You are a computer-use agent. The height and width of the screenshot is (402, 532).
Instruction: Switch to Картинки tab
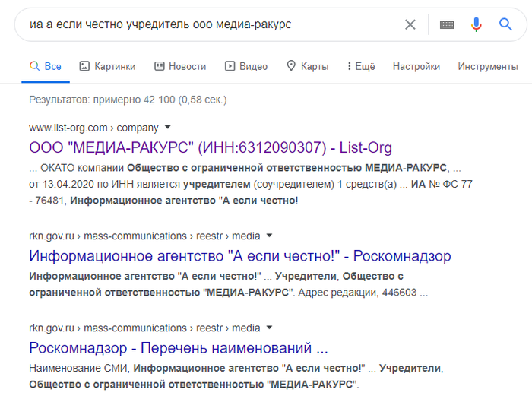(x=107, y=66)
